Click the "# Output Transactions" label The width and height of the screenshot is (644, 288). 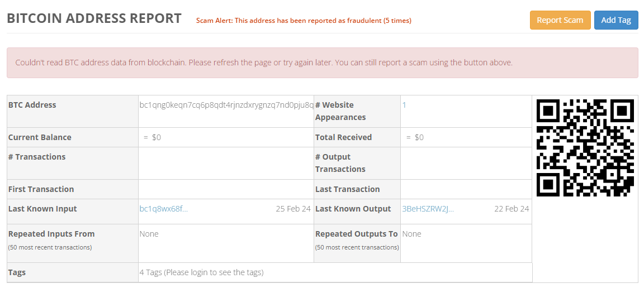[x=340, y=163]
